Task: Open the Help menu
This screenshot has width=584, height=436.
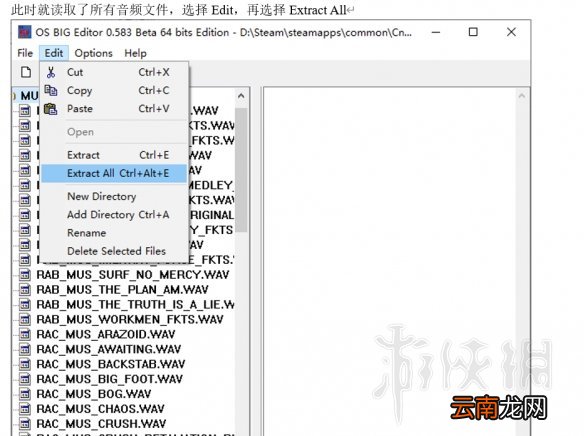Action: (135, 53)
